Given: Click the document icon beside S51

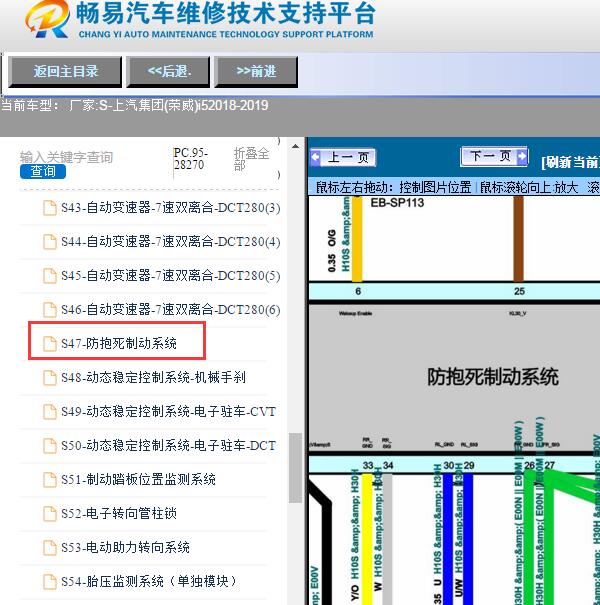Looking at the screenshot, I should pos(49,480).
